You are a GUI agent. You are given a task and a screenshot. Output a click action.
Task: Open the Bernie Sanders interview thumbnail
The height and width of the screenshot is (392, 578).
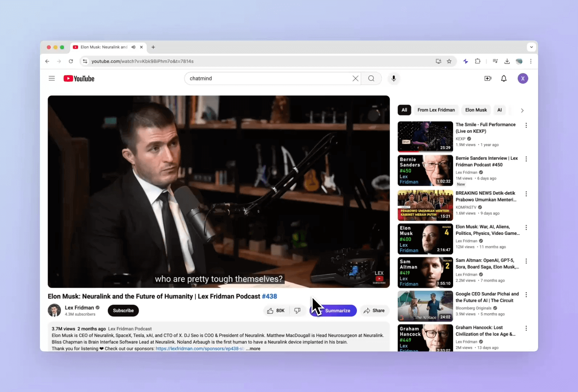pos(425,170)
